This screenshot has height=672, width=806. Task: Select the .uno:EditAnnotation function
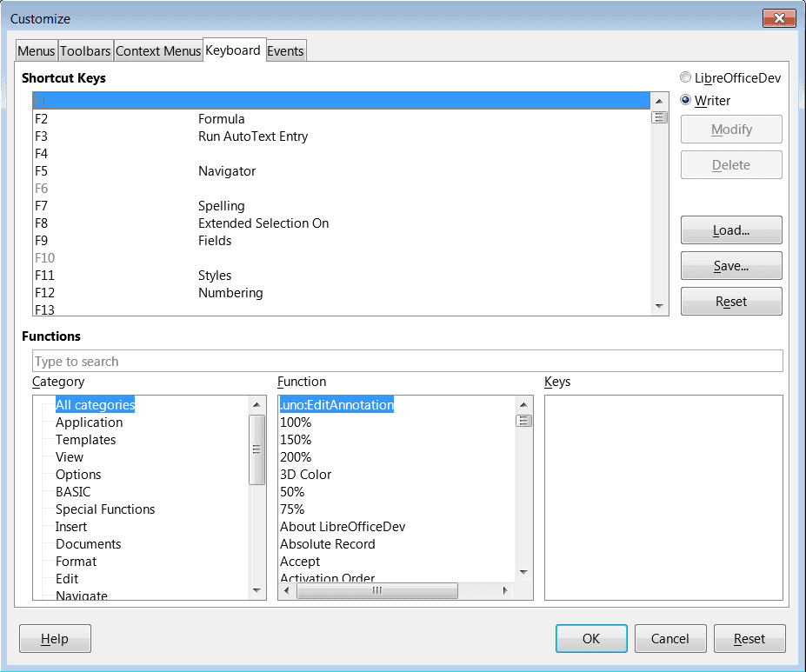336,405
